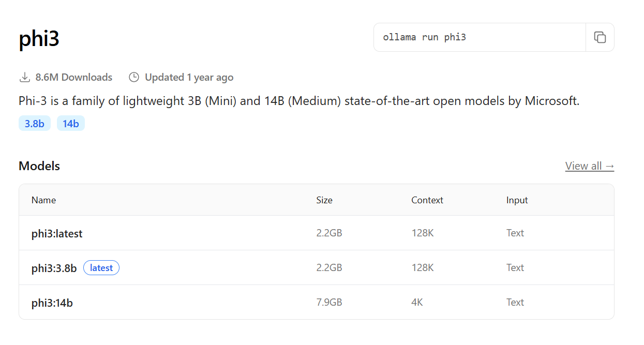This screenshot has height=345, width=644.
Task: Click the 8.6M Downloads text
Action: (74, 78)
